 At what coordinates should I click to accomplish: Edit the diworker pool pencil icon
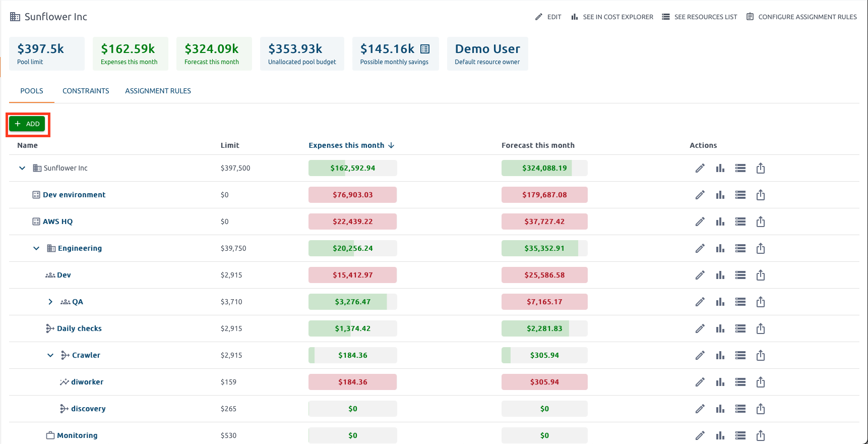pos(700,382)
